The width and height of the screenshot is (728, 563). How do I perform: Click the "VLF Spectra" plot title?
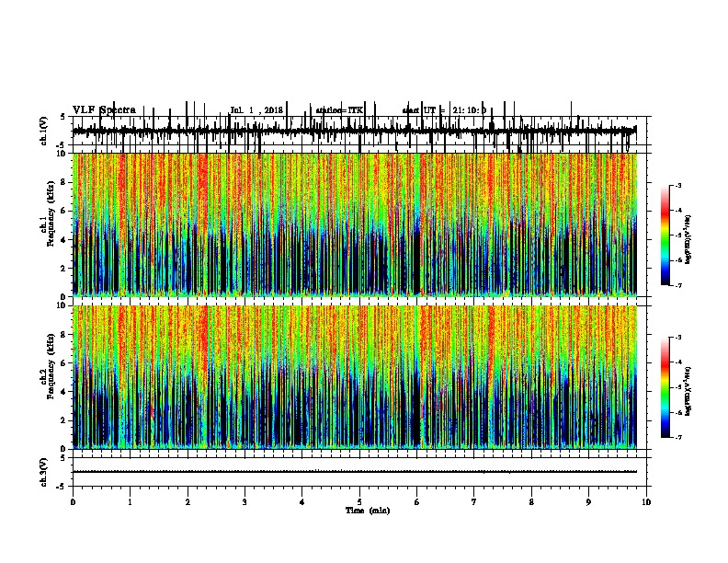[x=104, y=110]
